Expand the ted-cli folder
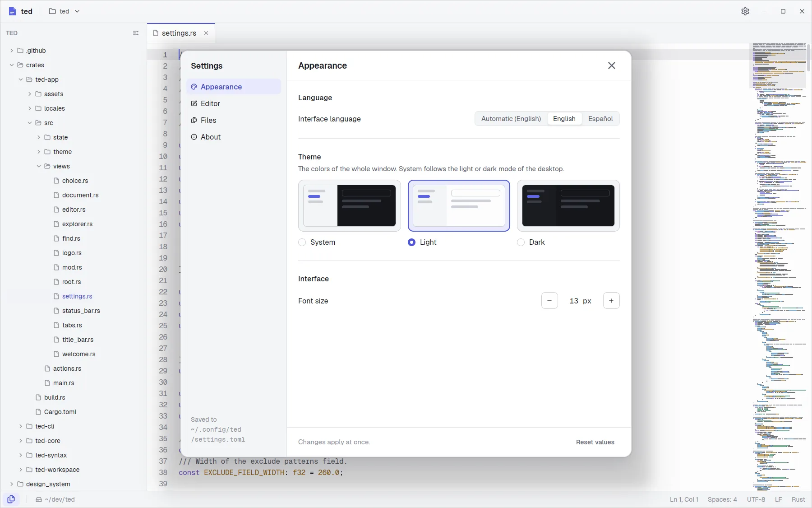 [21, 426]
